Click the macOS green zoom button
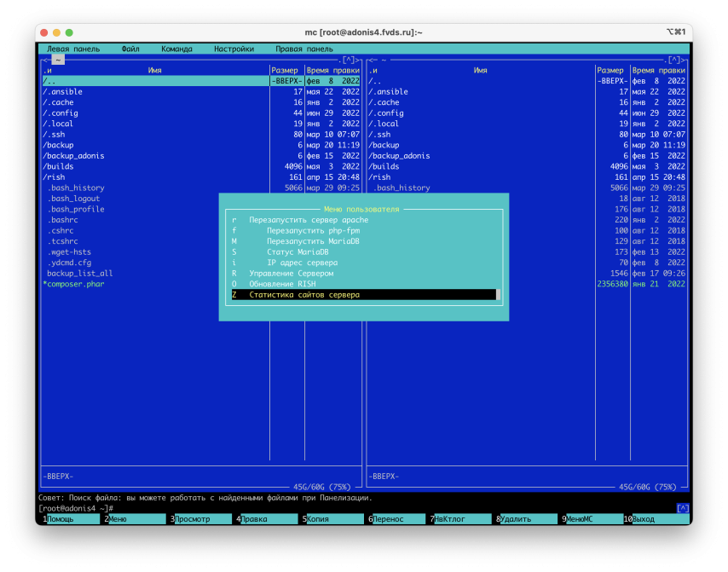Image resolution: width=728 pixels, height=572 pixels. (69, 32)
